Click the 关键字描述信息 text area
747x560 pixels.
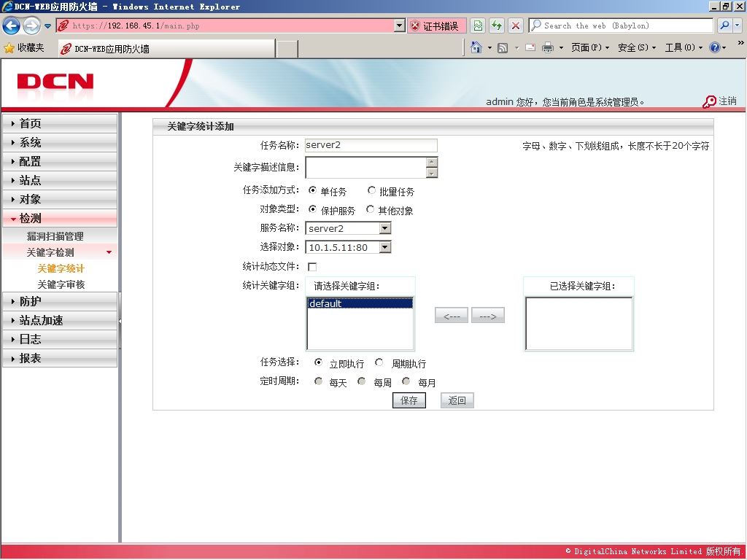(365, 167)
